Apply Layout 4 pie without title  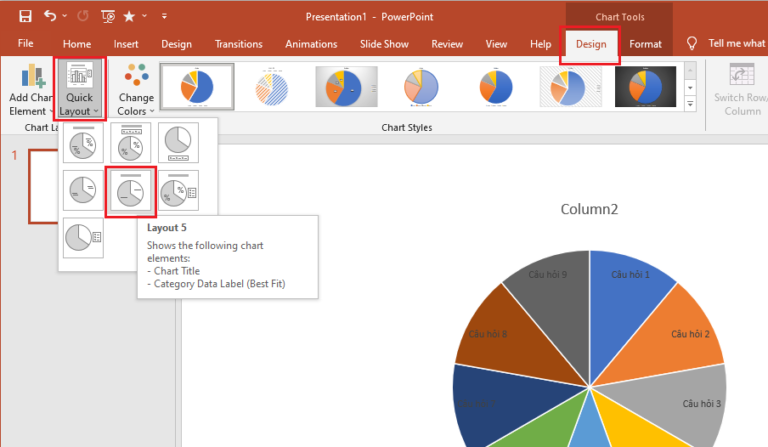[x=83, y=190]
